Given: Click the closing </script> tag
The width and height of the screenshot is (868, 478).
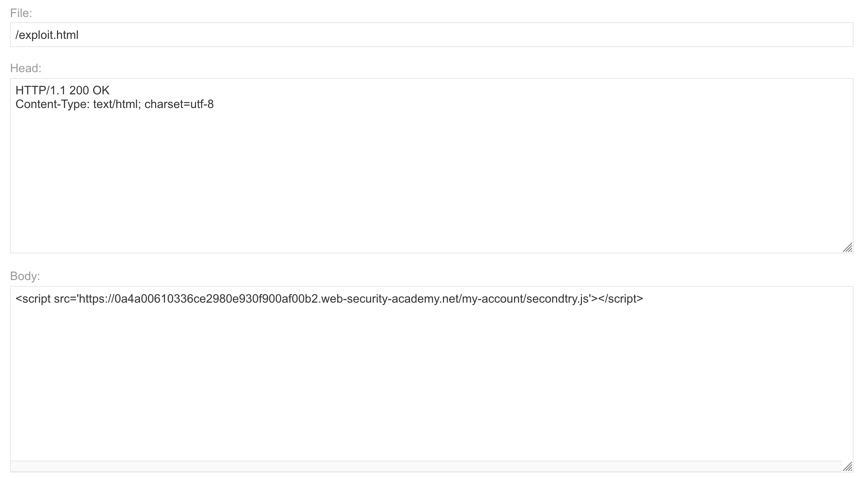Looking at the screenshot, I should pos(620,299).
